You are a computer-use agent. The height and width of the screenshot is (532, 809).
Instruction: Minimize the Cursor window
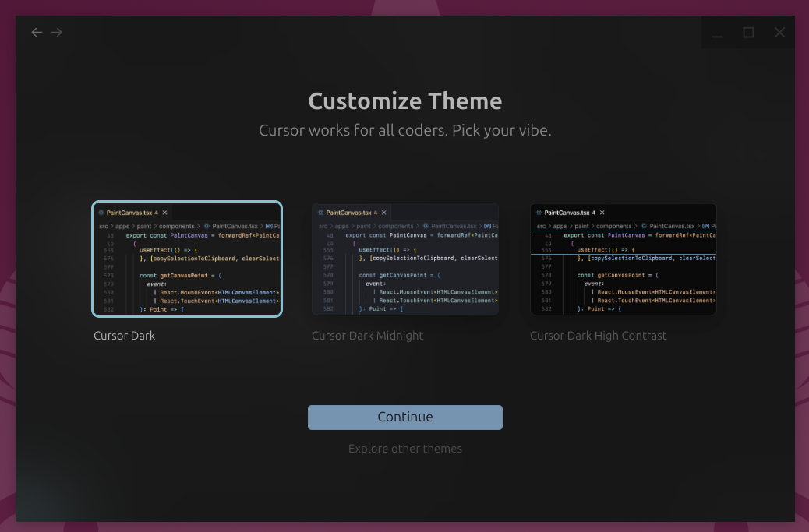[x=717, y=33]
